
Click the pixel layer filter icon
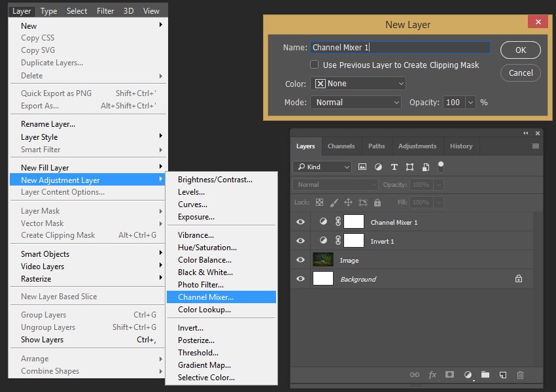(362, 167)
